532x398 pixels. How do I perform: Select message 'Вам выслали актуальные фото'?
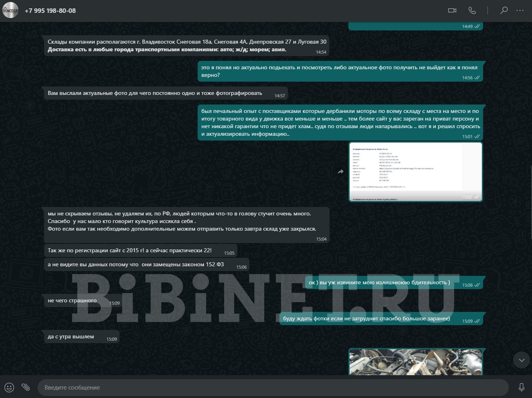click(x=166, y=93)
